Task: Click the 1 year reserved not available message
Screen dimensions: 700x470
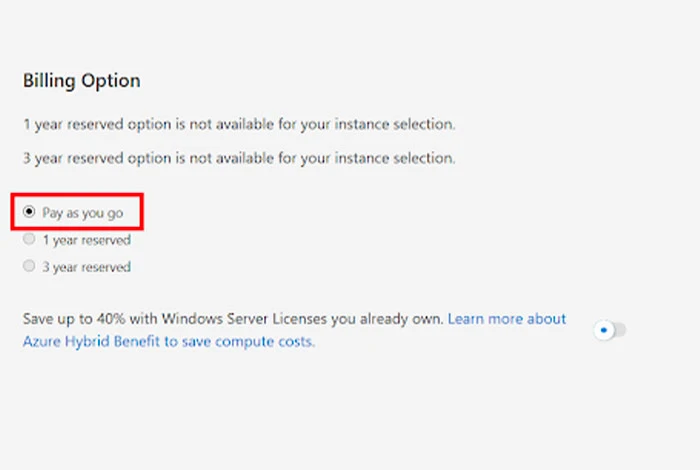Action: click(x=239, y=124)
